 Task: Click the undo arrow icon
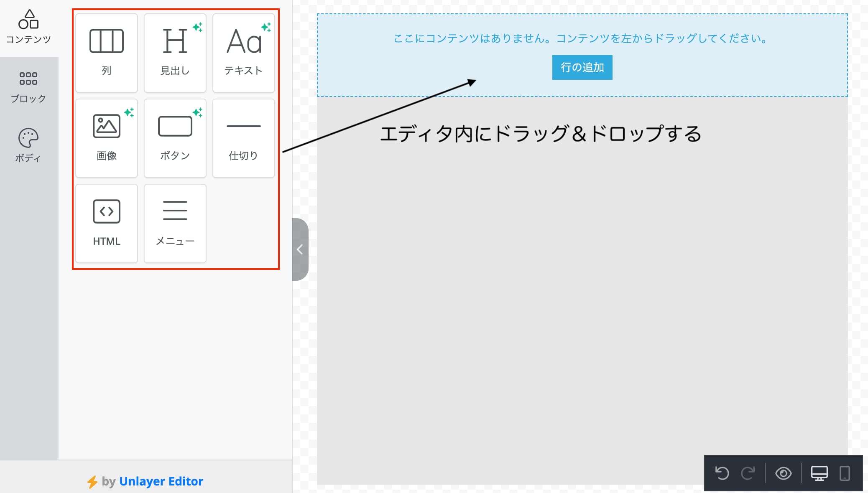(x=722, y=473)
